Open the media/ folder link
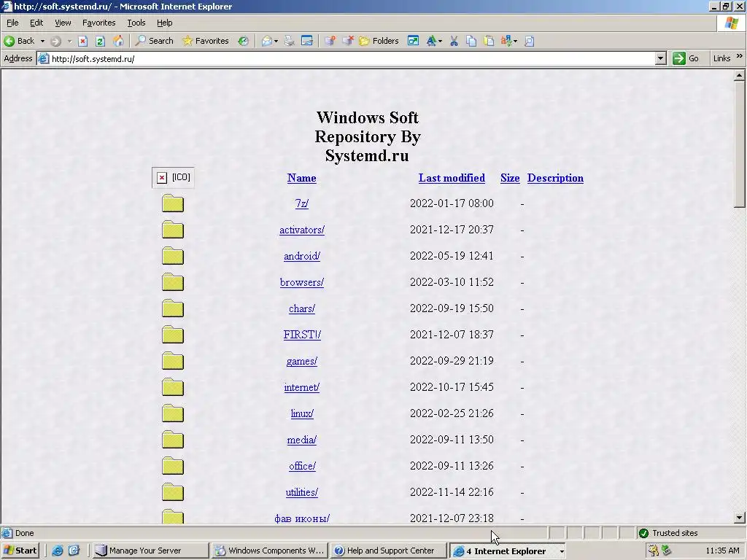 (x=301, y=440)
